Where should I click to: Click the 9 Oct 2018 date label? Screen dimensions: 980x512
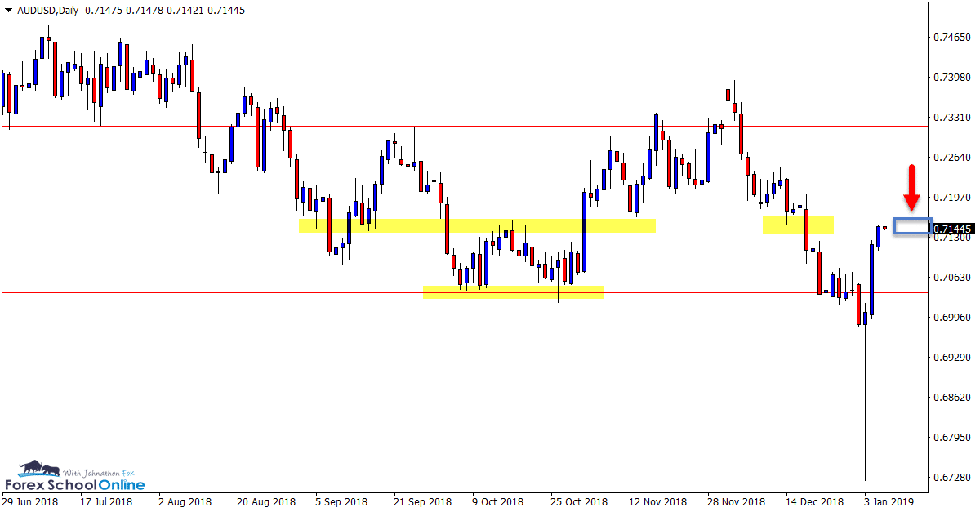497,501
